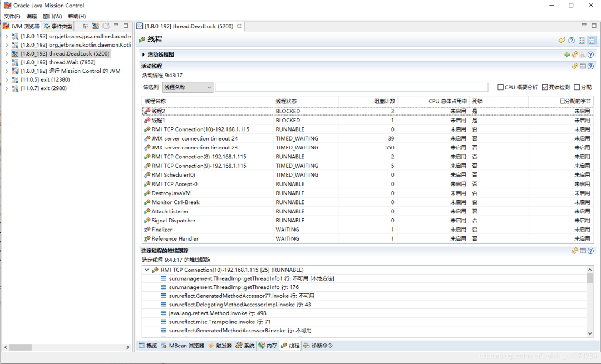
Task: Open help icon in thread page header
Action: coord(572,40)
